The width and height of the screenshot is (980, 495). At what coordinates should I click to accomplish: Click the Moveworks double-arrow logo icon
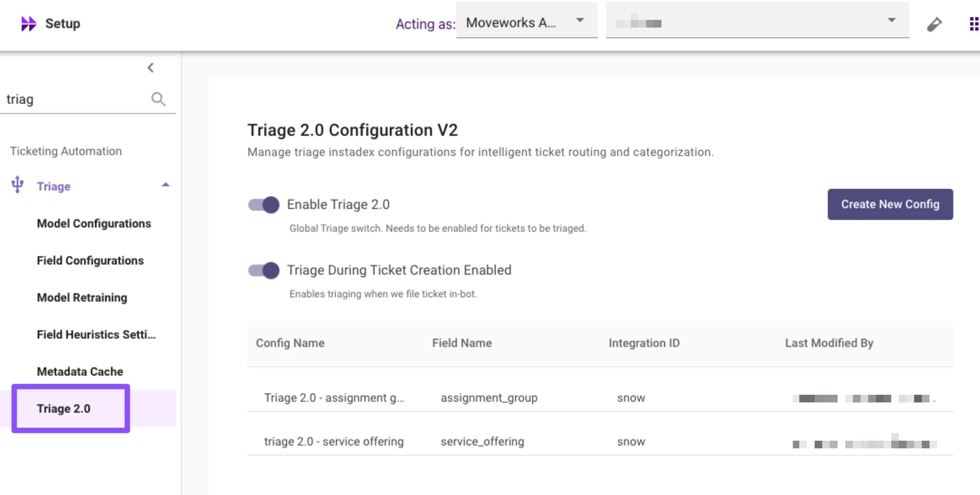click(x=28, y=24)
